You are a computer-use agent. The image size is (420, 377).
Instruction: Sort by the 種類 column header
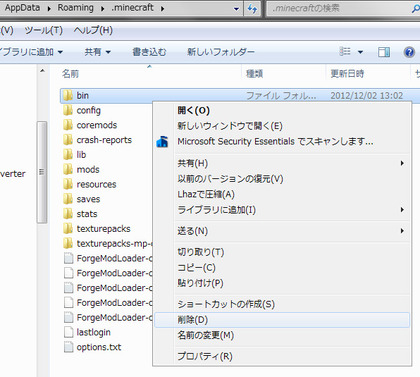[254, 74]
